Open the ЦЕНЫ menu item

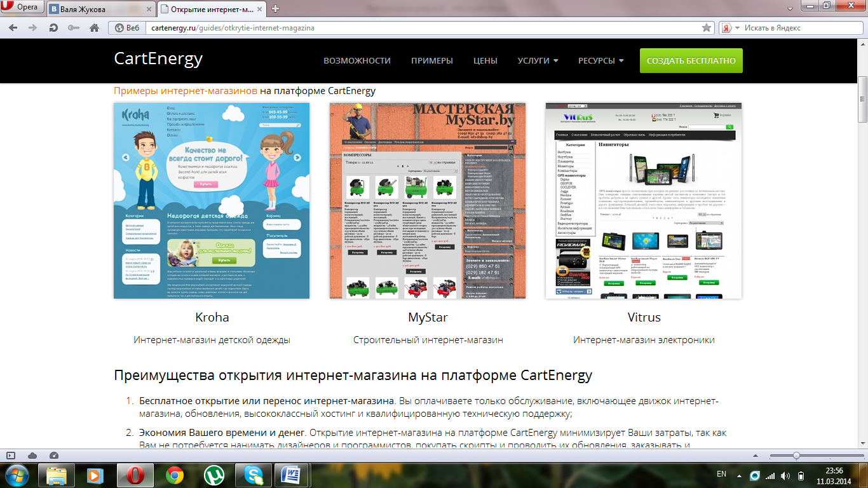coord(485,60)
